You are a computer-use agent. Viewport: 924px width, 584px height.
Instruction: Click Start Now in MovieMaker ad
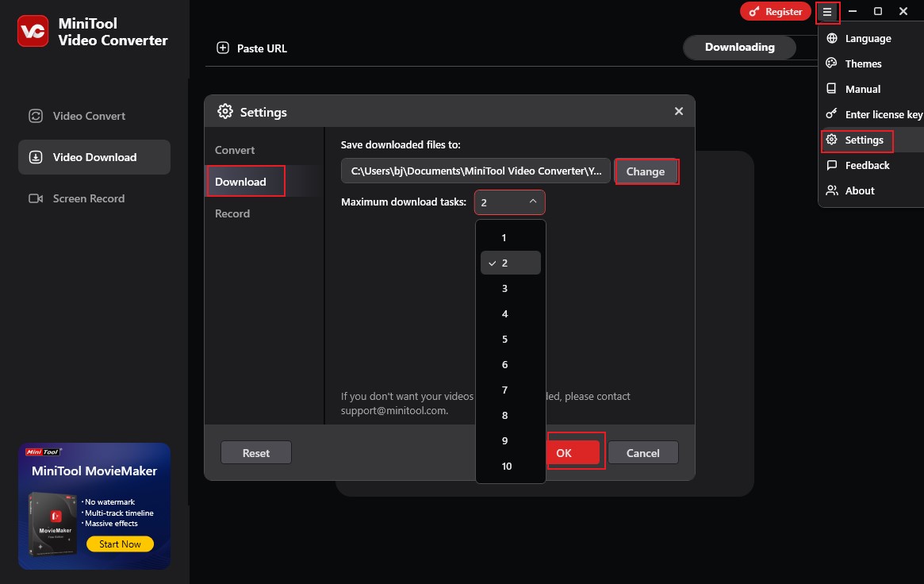click(120, 544)
